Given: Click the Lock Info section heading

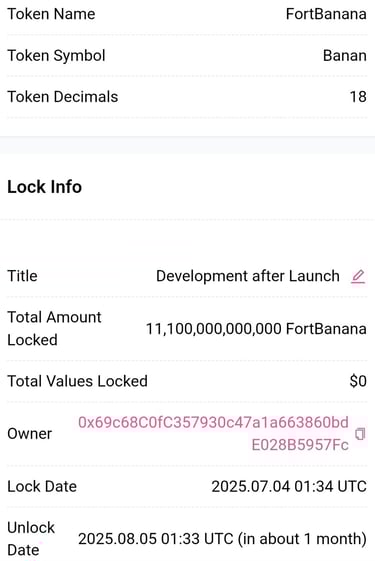Looking at the screenshot, I should tap(45, 187).
